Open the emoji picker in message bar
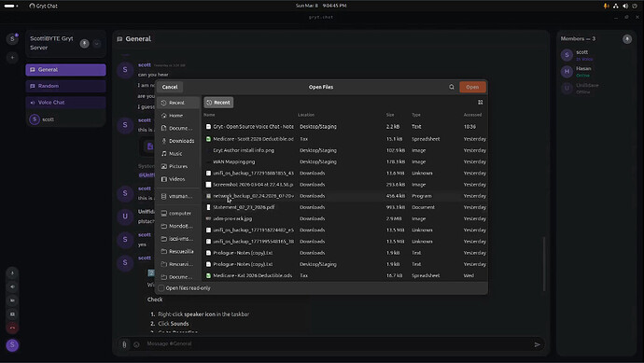 [x=137, y=344]
